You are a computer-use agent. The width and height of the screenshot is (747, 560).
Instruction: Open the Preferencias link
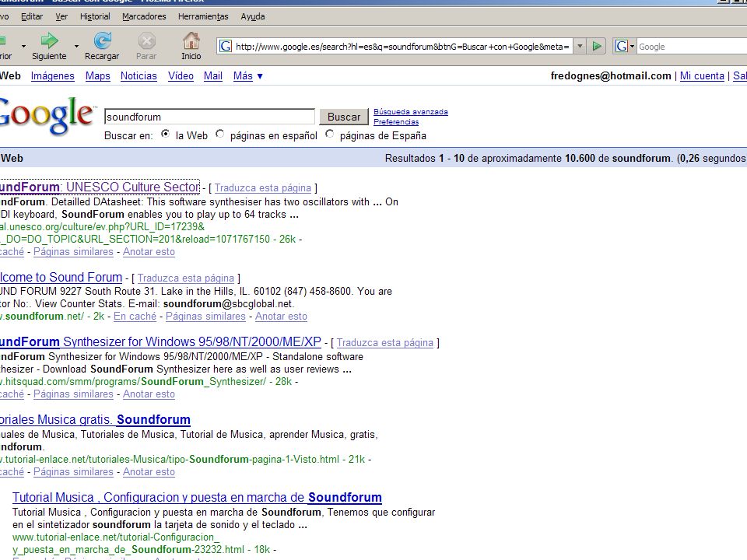click(x=396, y=122)
